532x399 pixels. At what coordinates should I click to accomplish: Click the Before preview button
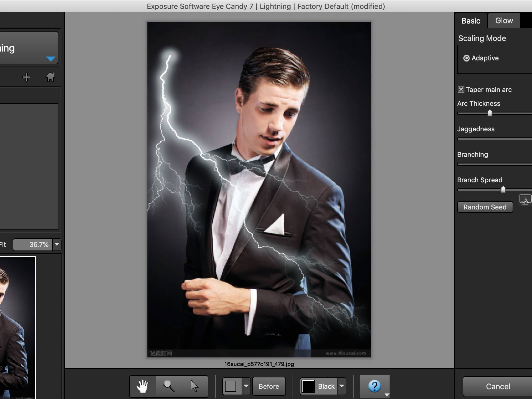[269, 386]
